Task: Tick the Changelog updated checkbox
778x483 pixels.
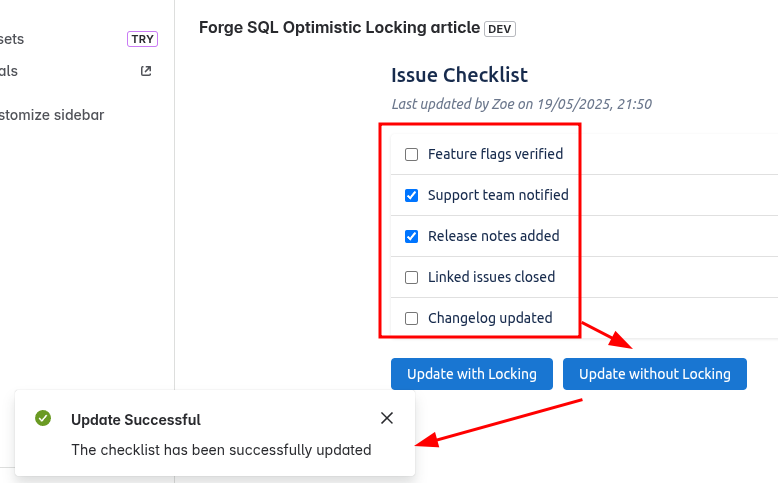Action: pyautogui.click(x=411, y=318)
